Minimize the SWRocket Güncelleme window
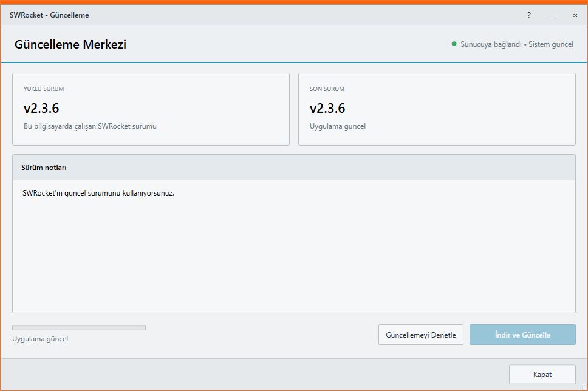Screen dimensions: 588x391 pyautogui.click(x=552, y=15)
